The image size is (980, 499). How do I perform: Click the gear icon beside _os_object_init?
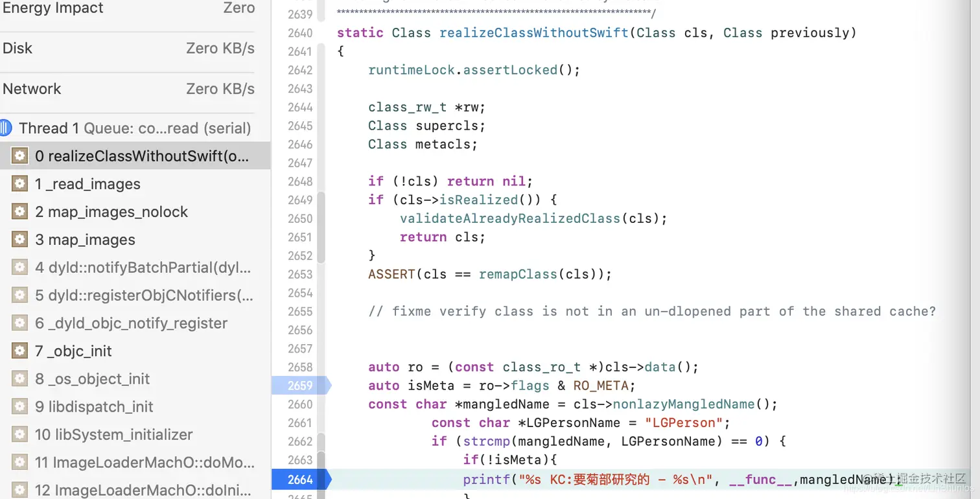click(20, 378)
